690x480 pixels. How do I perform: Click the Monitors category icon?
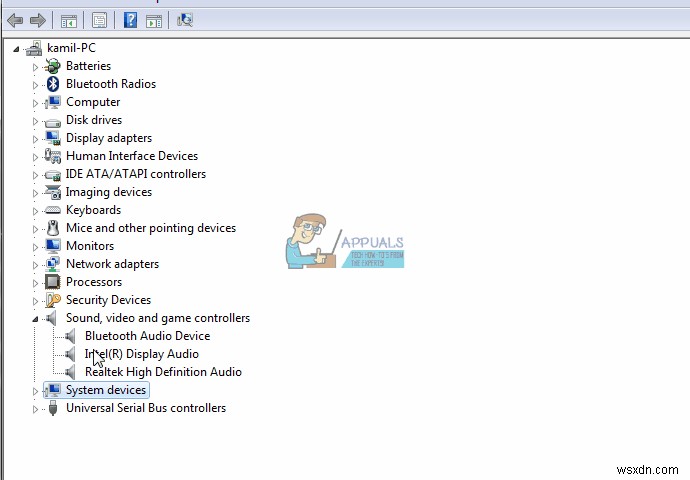click(x=53, y=246)
